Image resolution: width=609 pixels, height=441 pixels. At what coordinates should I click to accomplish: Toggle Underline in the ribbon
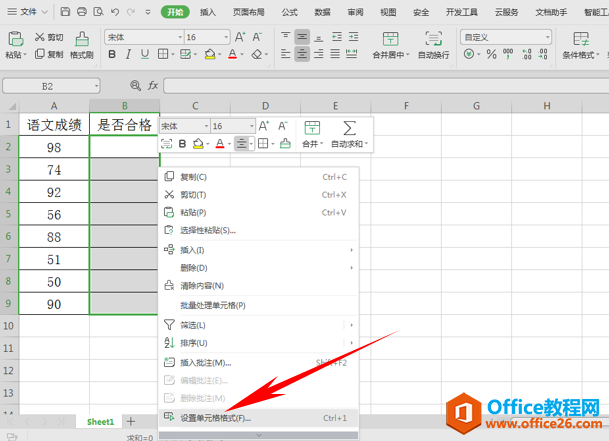[144, 54]
